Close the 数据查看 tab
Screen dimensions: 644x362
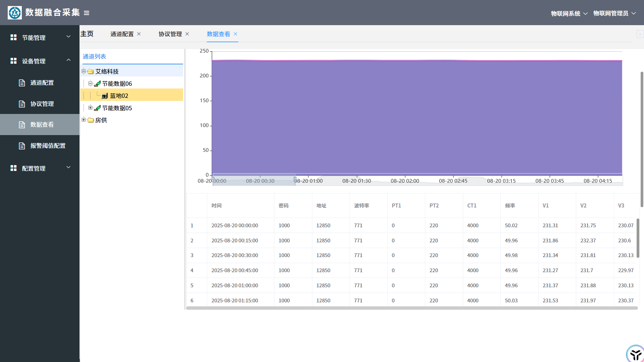tap(235, 34)
